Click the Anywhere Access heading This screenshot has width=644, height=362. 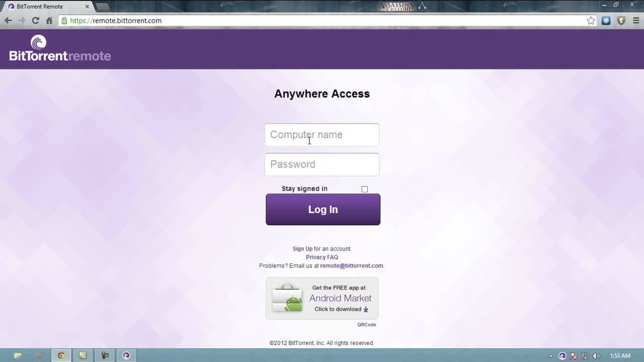point(322,94)
